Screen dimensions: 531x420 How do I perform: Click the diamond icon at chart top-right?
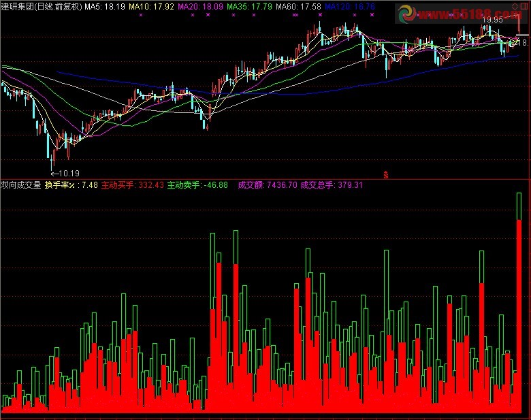pyautogui.click(x=515, y=6)
